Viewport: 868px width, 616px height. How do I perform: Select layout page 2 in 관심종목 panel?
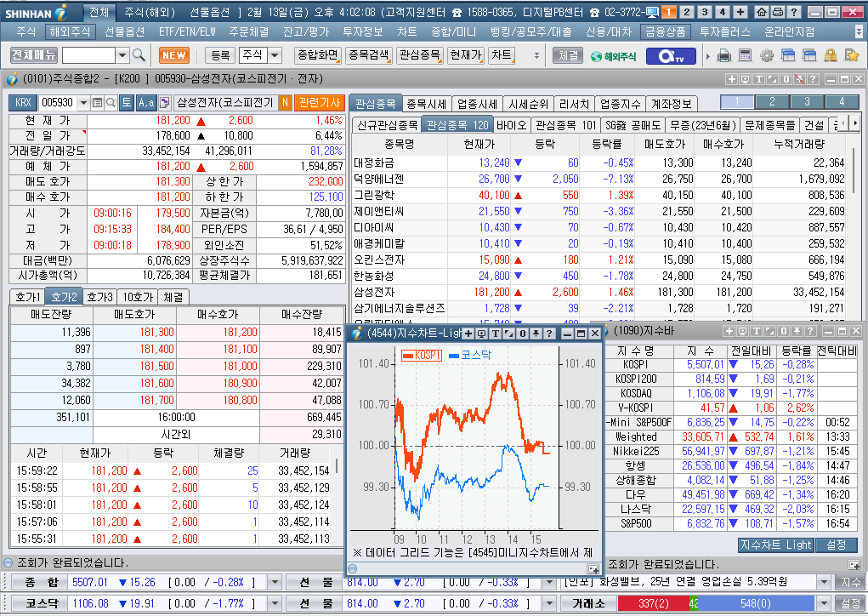pos(772,102)
